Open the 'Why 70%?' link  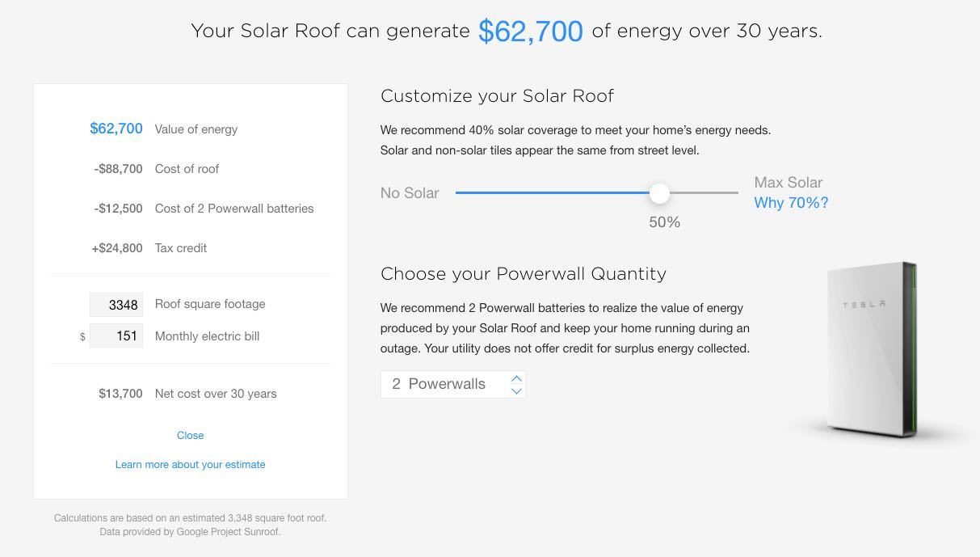coord(791,203)
